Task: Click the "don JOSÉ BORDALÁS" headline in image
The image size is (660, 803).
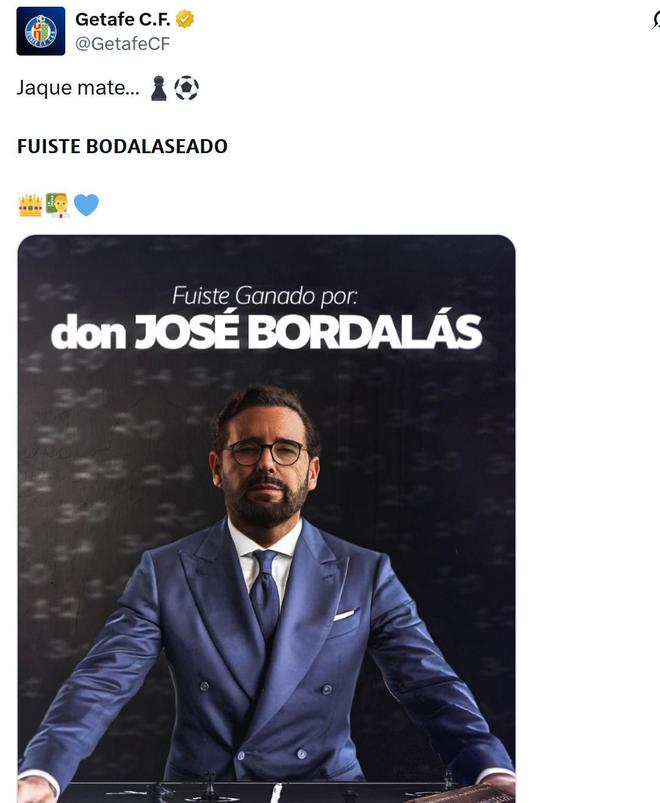Action: click(266, 333)
